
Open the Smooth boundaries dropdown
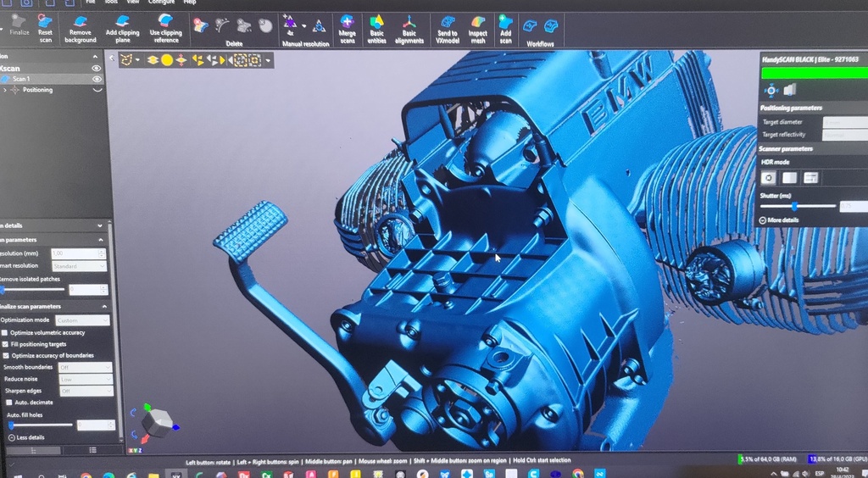pos(86,367)
